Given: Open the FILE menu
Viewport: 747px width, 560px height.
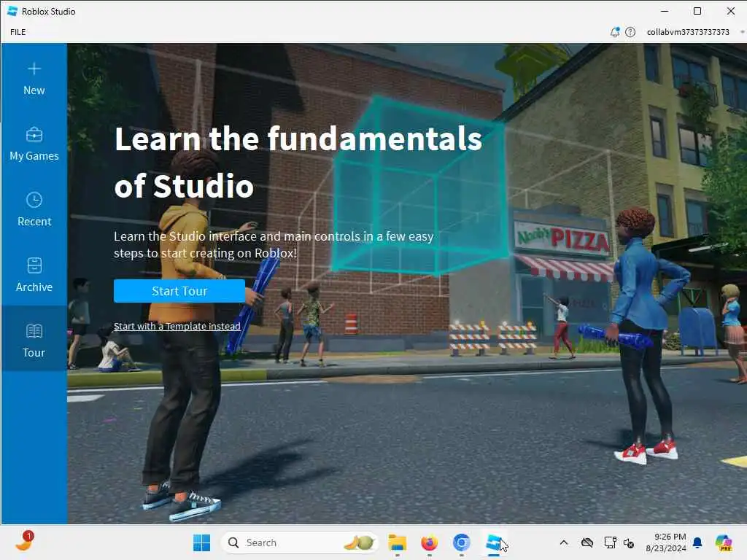Looking at the screenshot, I should 18,32.
